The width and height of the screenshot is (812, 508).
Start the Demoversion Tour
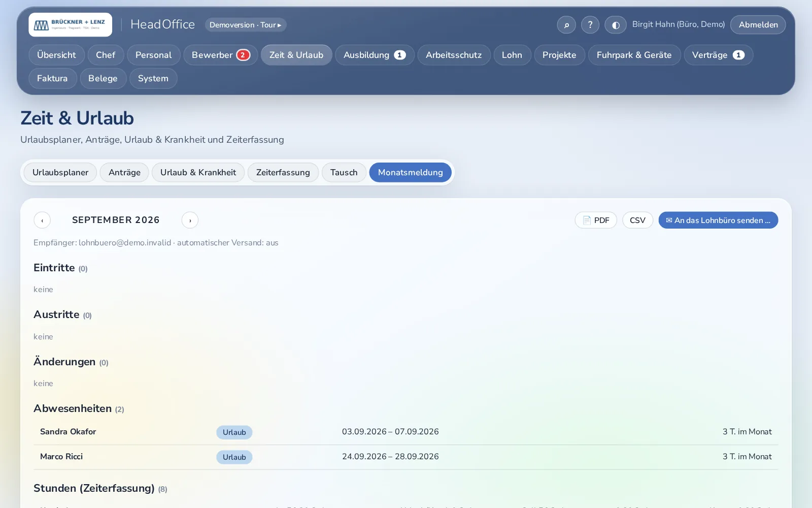coord(246,25)
